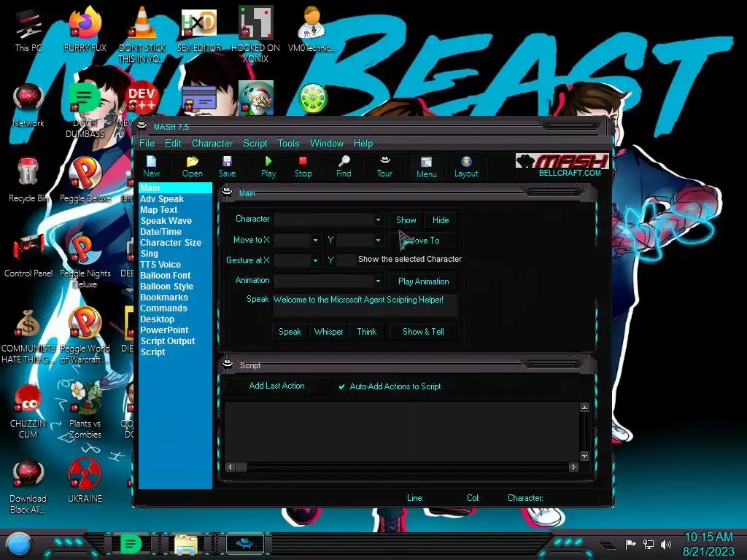Click the New toolbar icon in MASH

point(151,167)
